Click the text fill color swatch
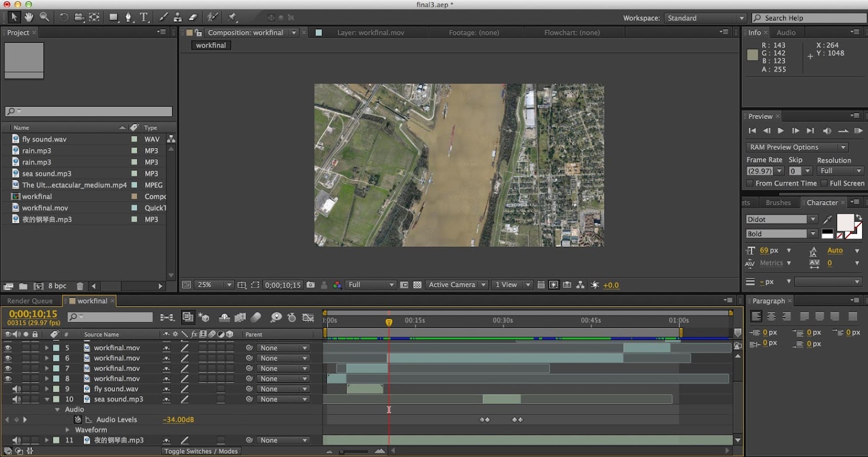 click(845, 222)
